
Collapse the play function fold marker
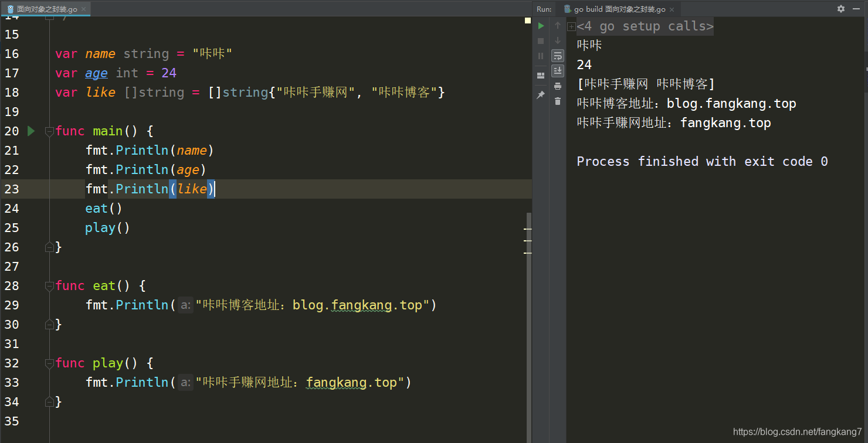click(49, 363)
